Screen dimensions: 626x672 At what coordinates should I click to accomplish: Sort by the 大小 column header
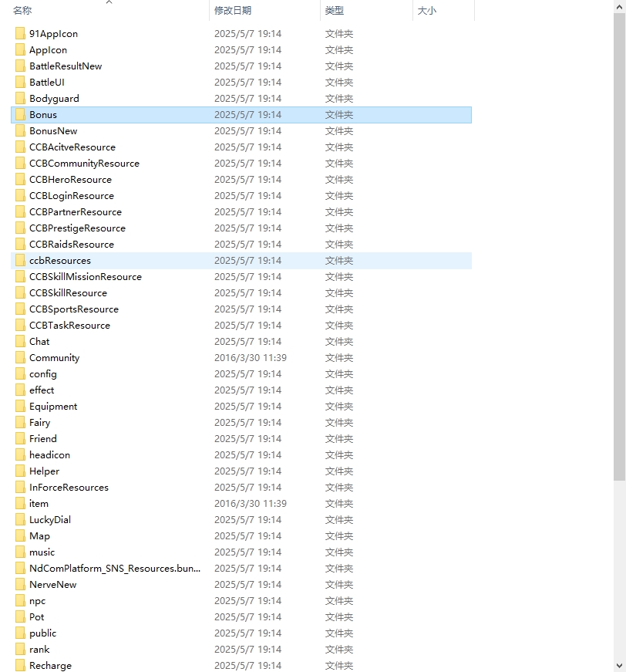point(426,10)
